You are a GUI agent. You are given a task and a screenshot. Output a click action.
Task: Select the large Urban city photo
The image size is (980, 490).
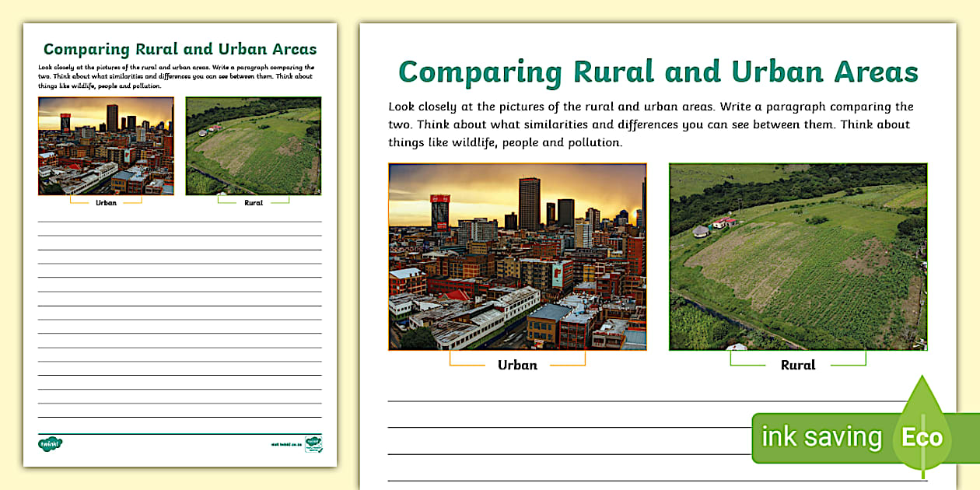click(517, 257)
